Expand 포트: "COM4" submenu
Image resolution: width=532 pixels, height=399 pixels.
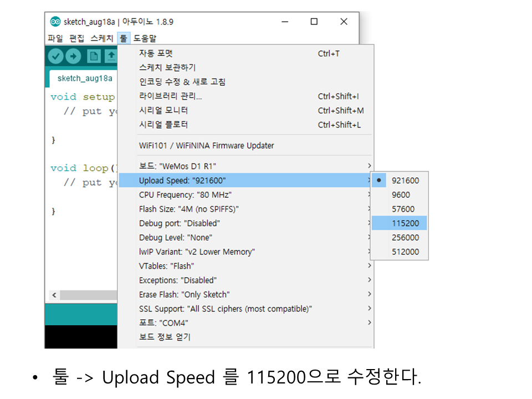click(x=247, y=323)
